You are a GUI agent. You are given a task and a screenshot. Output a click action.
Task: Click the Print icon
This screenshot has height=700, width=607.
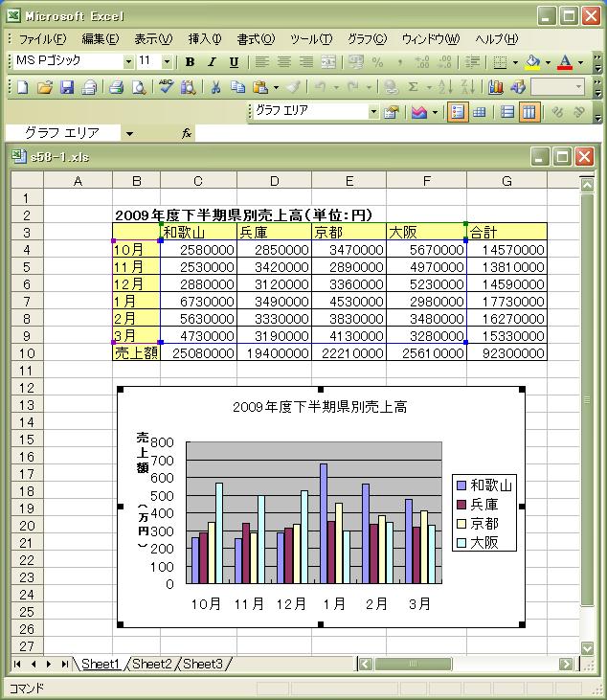point(117,87)
